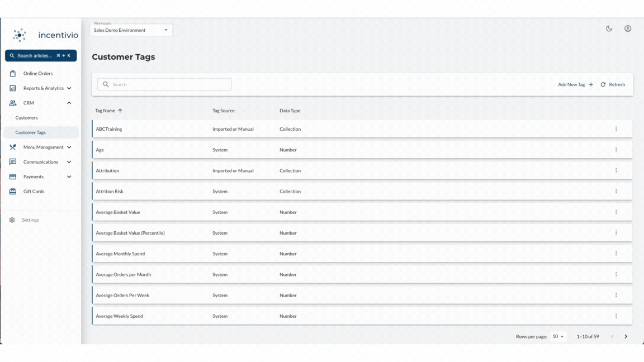Collapse the CRM navigation section
Viewport: 644px width, 362px height.
pyautogui.click(x=69, y=103)
